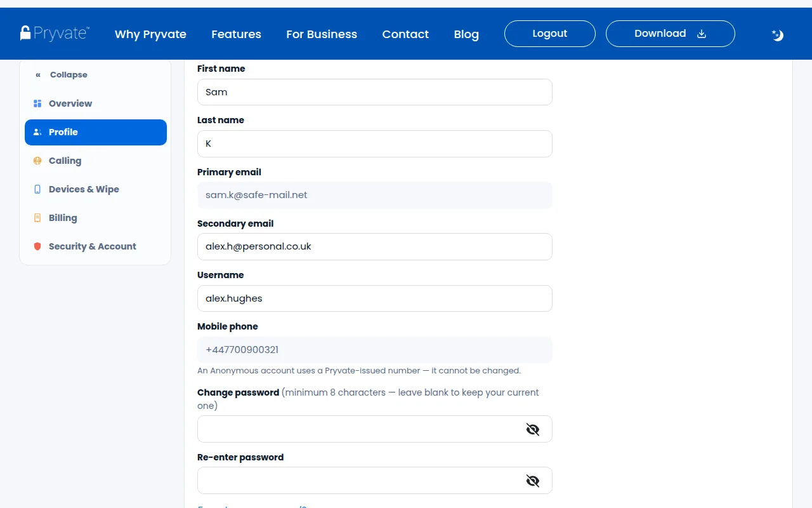Go to the For Business page
The width and height of the screenshot is (812, 508).
pyautogui.click(x=322, y=34)
